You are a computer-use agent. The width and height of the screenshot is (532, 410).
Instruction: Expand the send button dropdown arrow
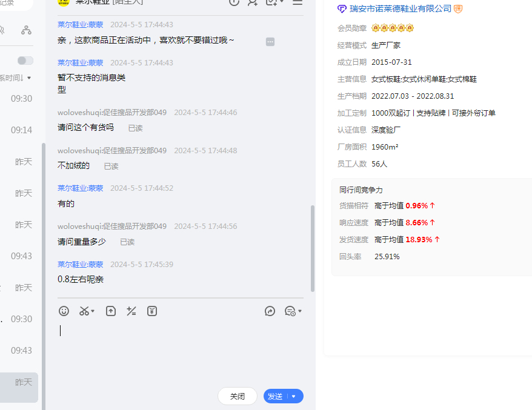[294, 396]
